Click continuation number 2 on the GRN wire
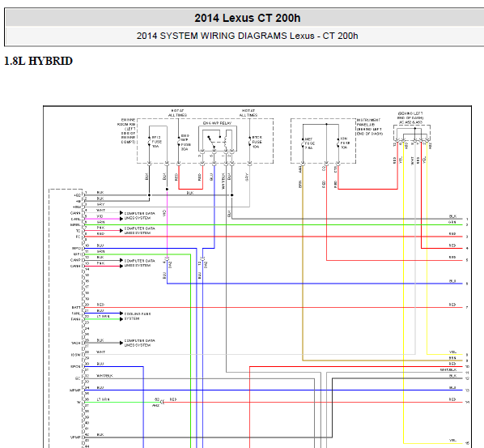This screenshot has height=448, width=484. pyautogui.click(x=467, y=225)
